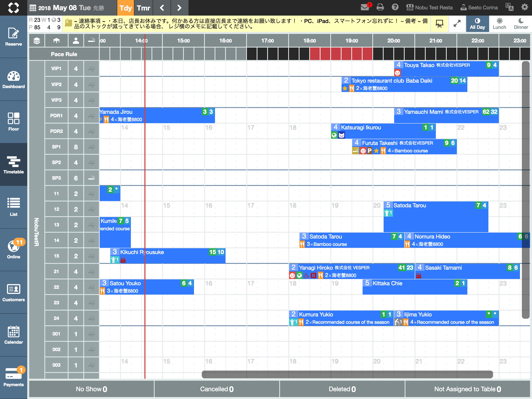Open Not Assigned to Table list

click(x=467, y=389)
